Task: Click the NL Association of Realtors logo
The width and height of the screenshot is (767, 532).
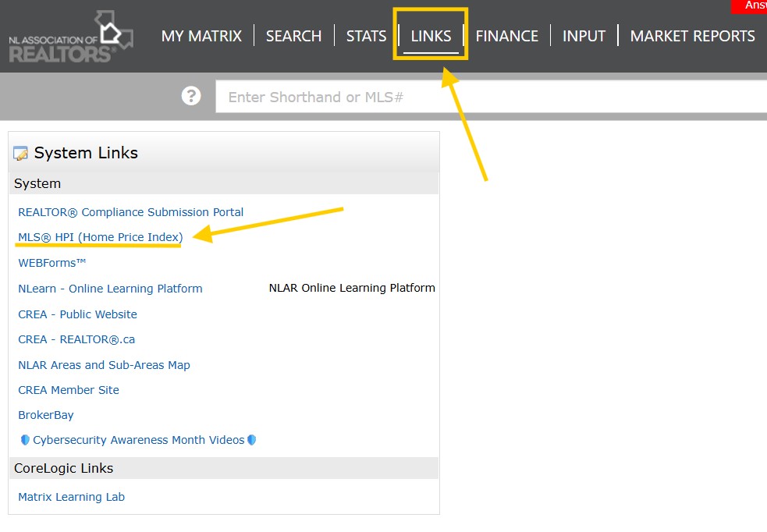Action: click(71, 37)
